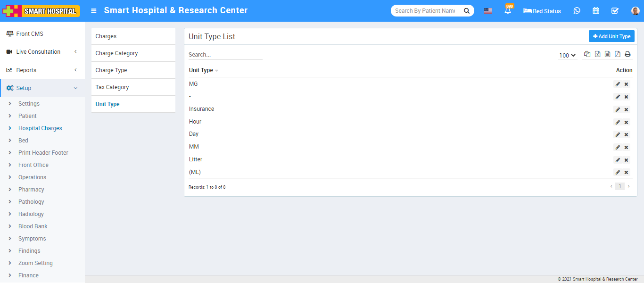The width and height of the screenshot is (644, 283).
Task: Open the calendar icon in top bar
Action: [596, 11]
